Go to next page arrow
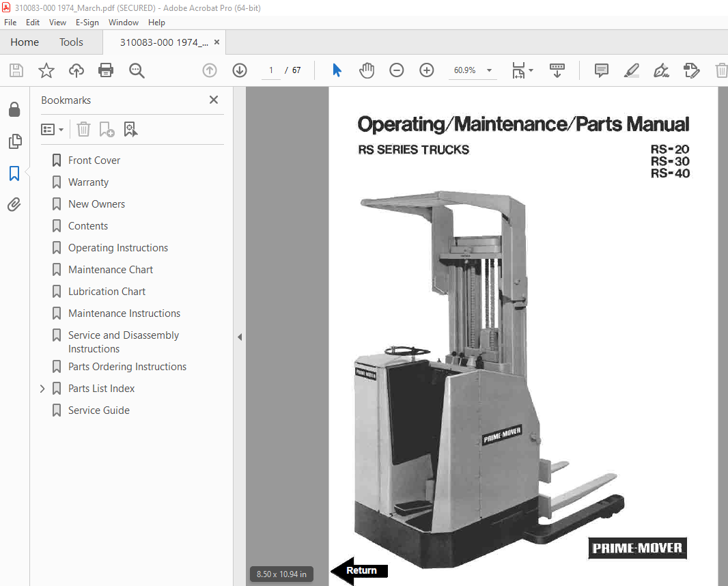The height and width of the screenshot is (586, 728). click(x=240, y=70)
